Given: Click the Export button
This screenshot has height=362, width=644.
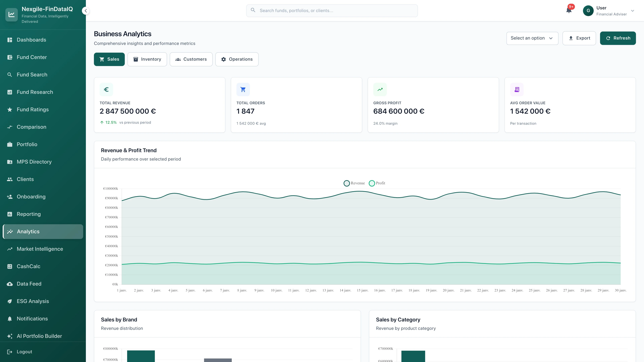Looking at the screenshot, I should tap(579, 38).
